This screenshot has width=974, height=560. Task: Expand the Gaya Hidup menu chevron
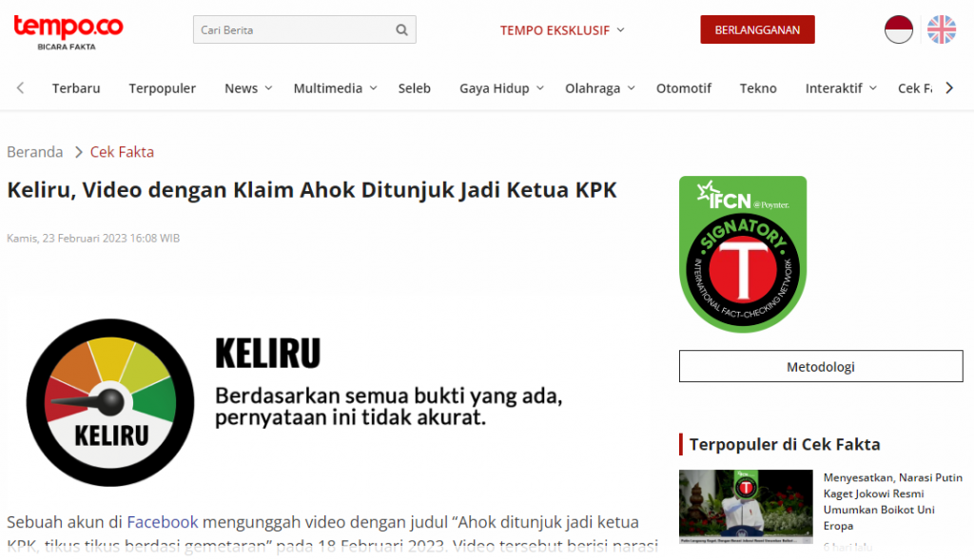[x=540, y=88]
